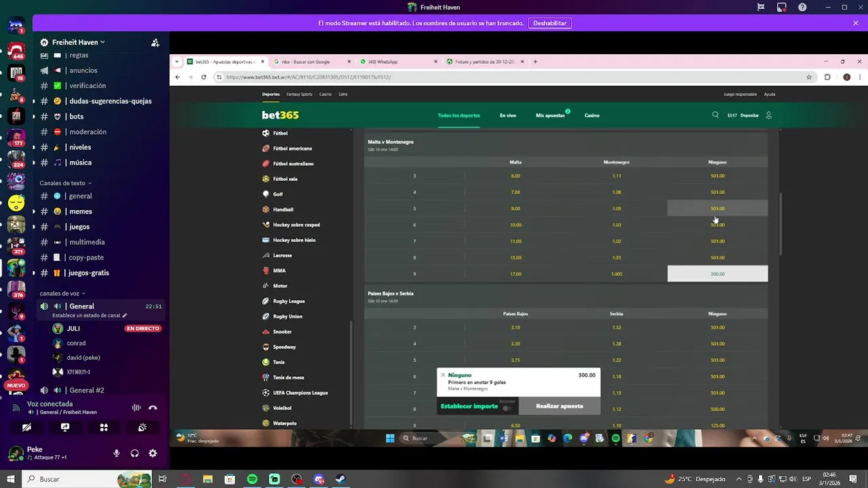Screen dimensions: 868x488
Task: Mute the microphone in Discord
Action: click(x=117, y=453)
